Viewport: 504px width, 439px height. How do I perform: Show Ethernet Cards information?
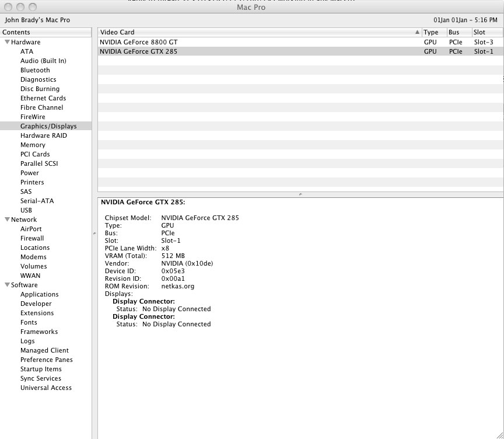[43, 98]
